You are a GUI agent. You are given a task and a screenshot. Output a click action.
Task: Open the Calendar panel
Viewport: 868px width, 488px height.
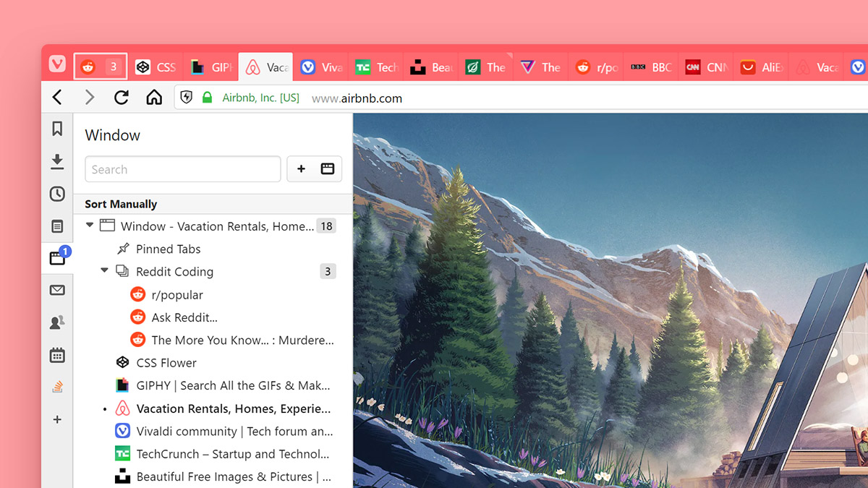(x=57, y=354)
